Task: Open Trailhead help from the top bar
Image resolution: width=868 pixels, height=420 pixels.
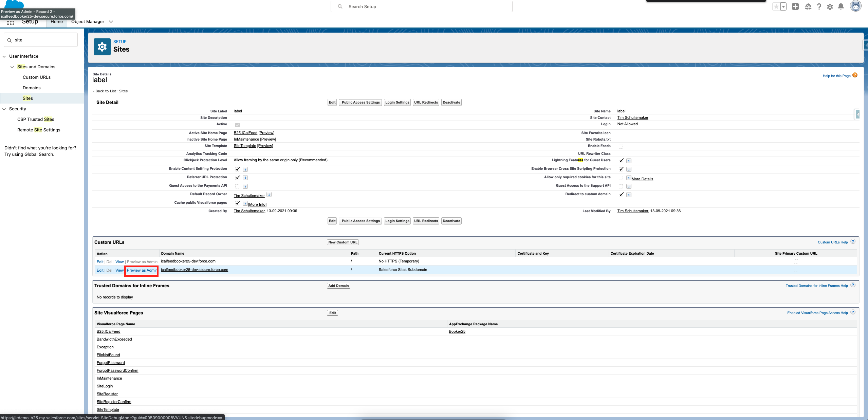Action: (x=808, y=6)
